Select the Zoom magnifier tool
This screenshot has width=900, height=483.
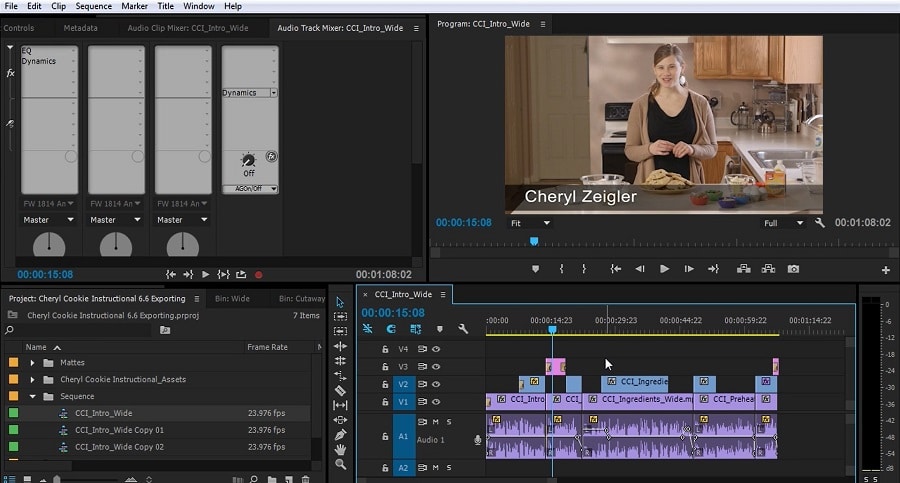[x=340, y=464]
